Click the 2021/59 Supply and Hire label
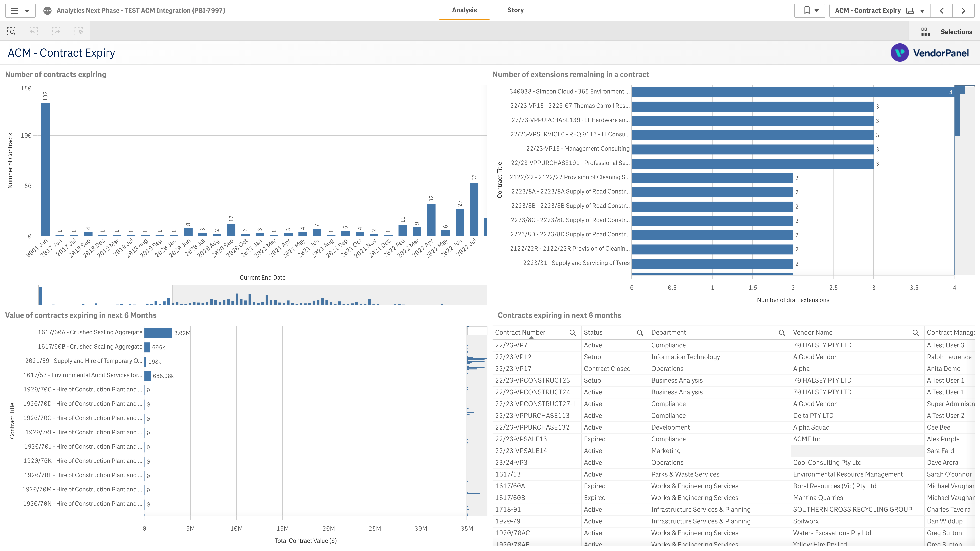The height and width of the screenshot is (551, 980). (x=84, y=361)
